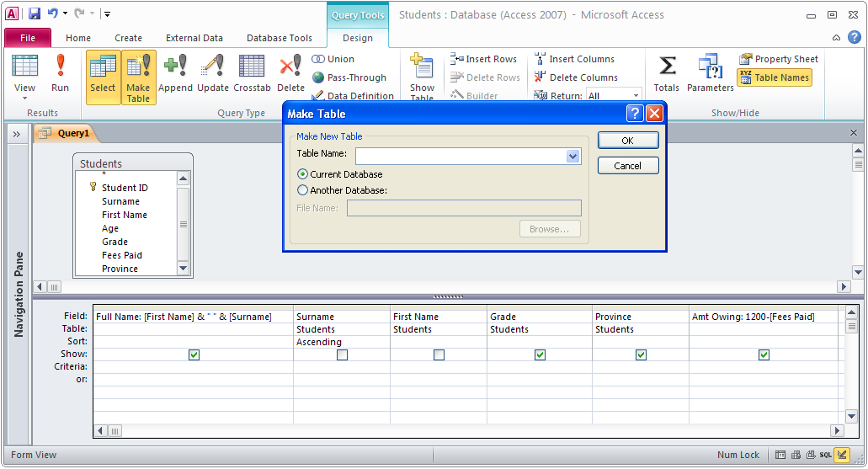Open the Create tab

point(129,38)
